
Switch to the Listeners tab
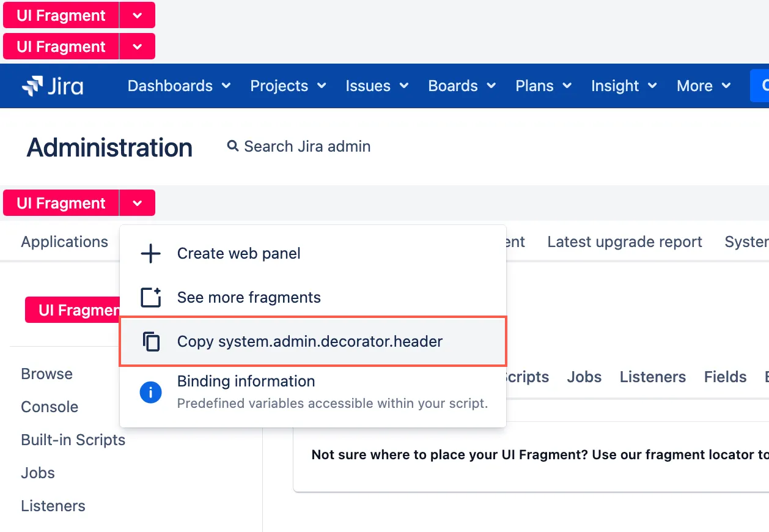point(653,377)
